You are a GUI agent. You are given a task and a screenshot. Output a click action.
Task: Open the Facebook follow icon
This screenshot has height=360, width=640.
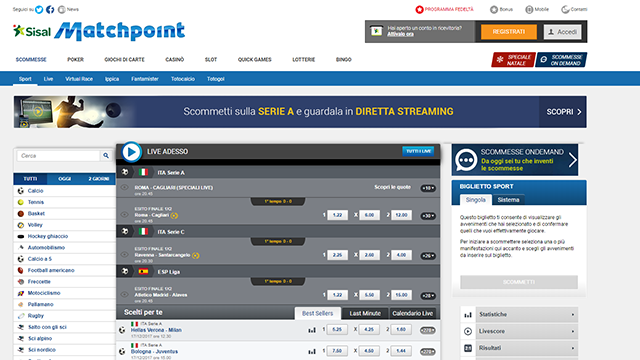coord(50,9)
